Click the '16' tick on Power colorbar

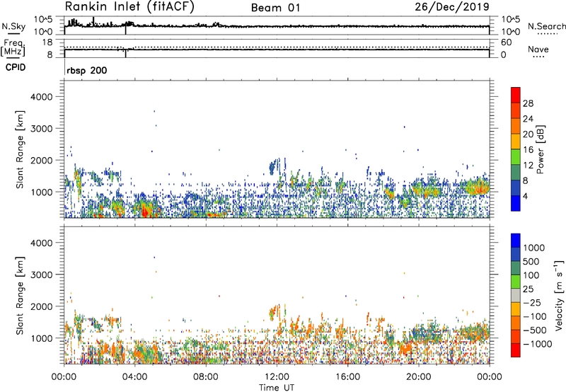528,149
